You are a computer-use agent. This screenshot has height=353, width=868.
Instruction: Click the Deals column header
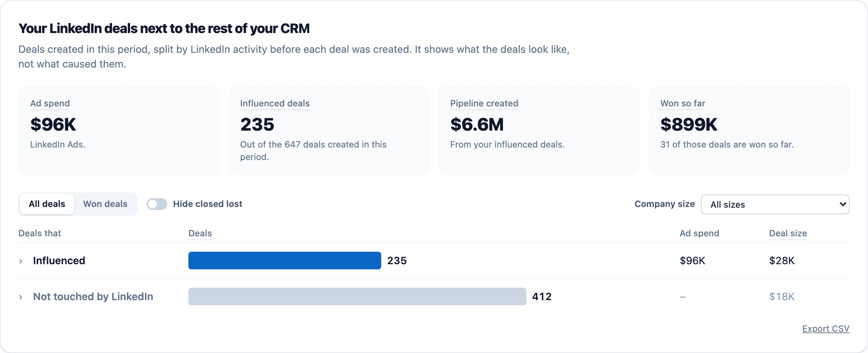tap(200, 233)
